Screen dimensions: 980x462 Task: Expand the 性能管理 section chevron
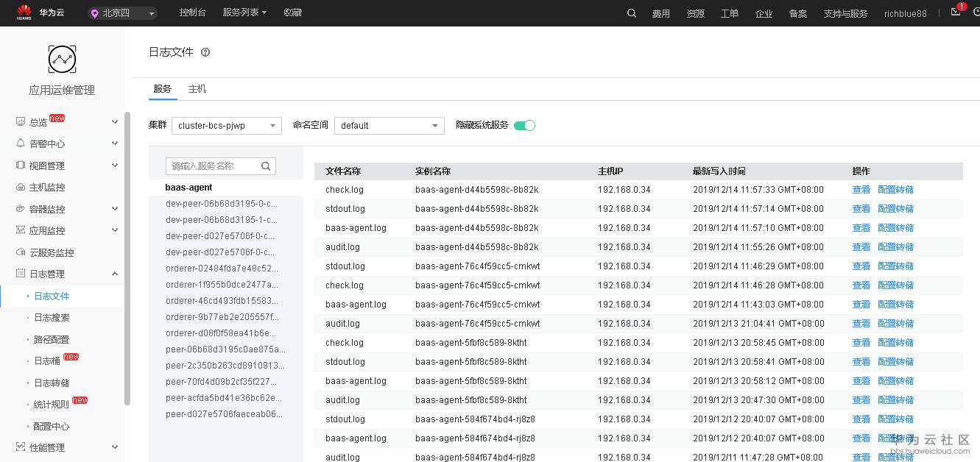(x=114, y=447)
